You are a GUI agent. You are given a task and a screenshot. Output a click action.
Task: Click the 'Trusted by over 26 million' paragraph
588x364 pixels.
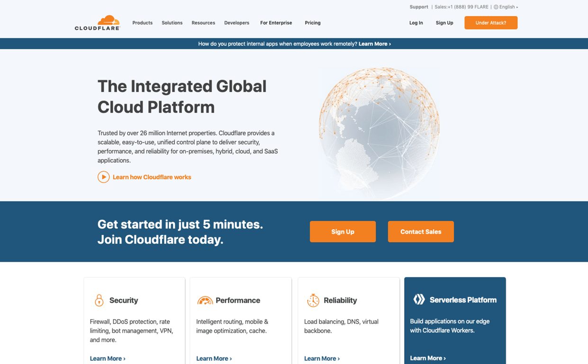pos(188,147)
